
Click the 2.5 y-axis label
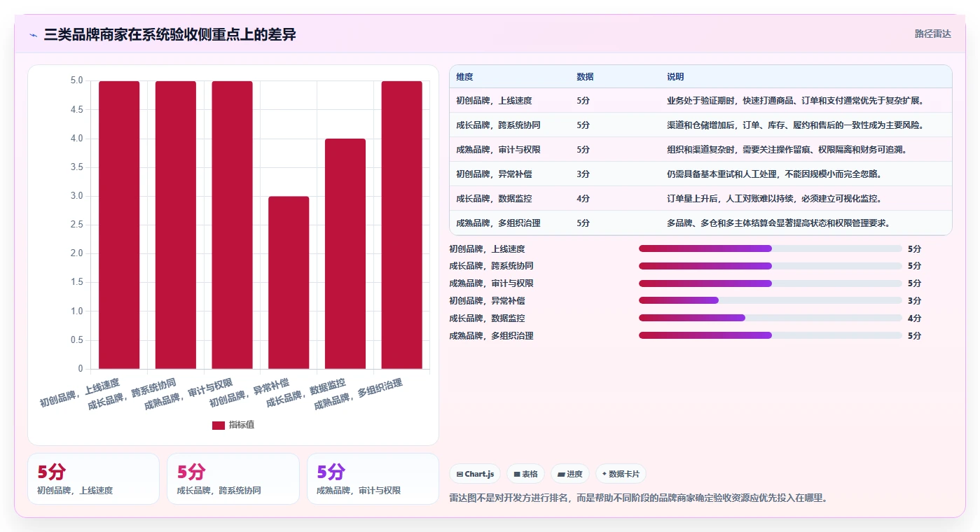click(76, 225)
